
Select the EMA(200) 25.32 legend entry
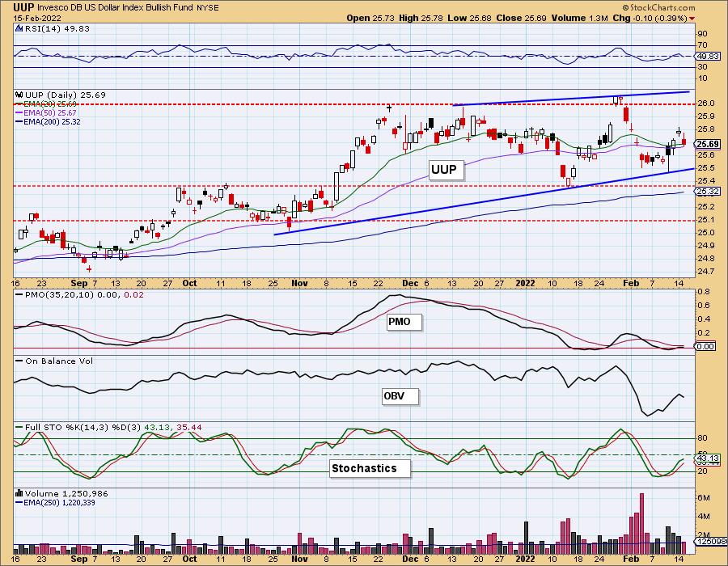pyautogui.click(x=48, y=122)
